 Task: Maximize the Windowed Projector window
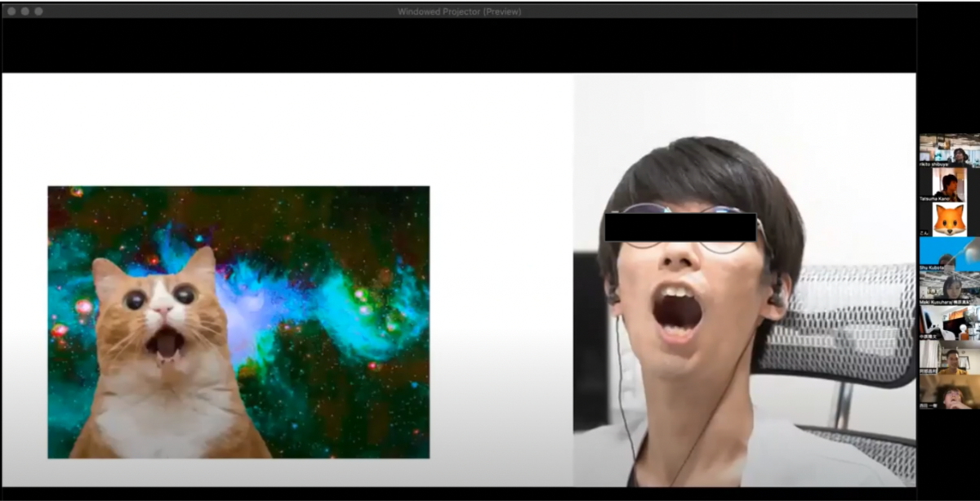tap(38, 11)
